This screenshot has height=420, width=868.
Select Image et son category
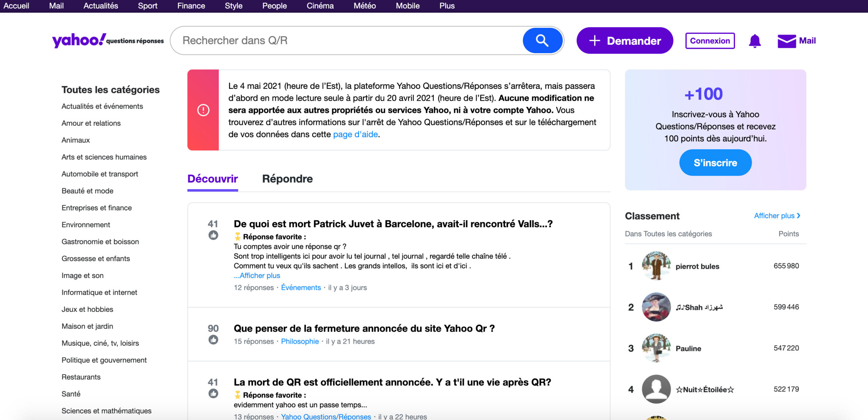coord(82,276)
